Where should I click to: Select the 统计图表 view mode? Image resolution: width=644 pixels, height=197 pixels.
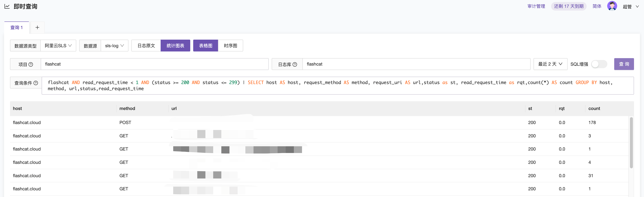pos(175,46)
